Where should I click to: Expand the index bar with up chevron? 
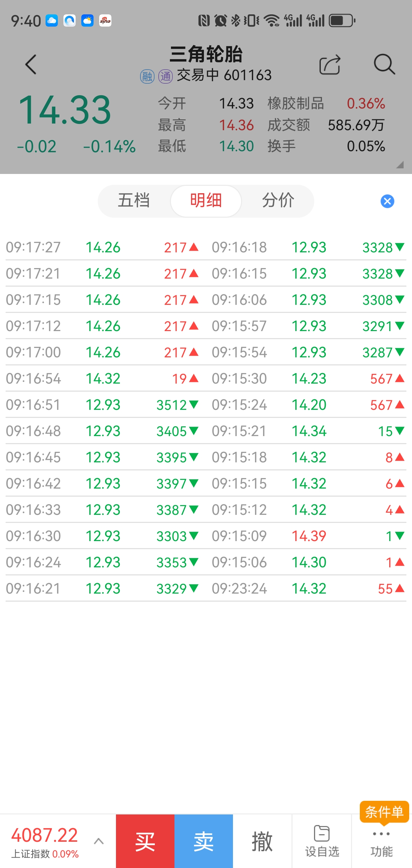pyautogui.click(x=99, y=841)
